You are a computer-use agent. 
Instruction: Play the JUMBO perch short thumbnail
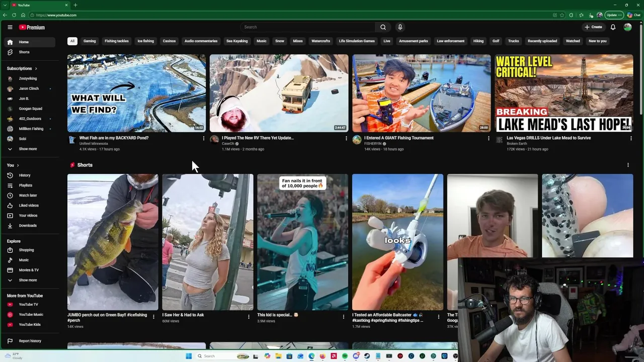(113, 242)
